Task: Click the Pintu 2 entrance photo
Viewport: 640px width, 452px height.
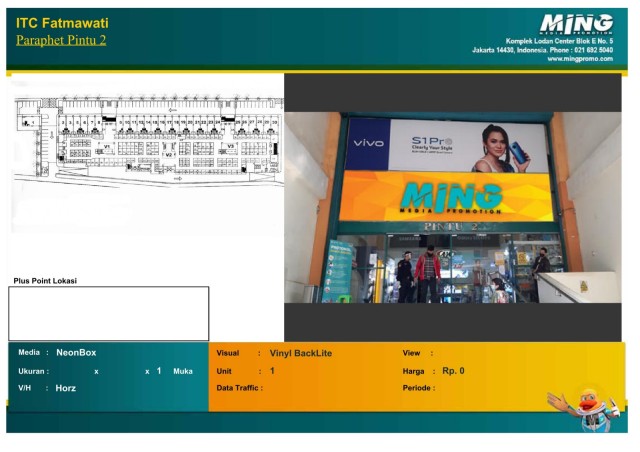Action: [453, 207]
